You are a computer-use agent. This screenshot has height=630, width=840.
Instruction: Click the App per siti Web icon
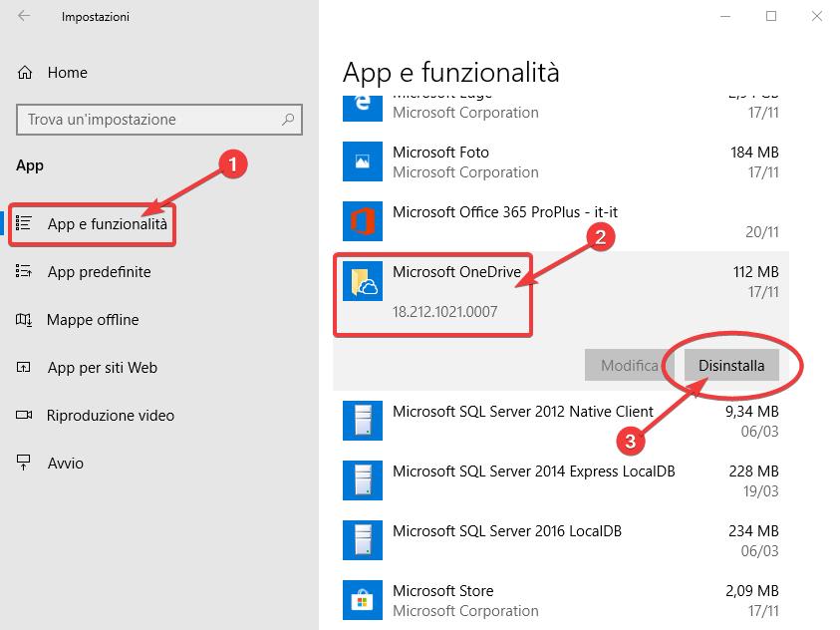24,368
